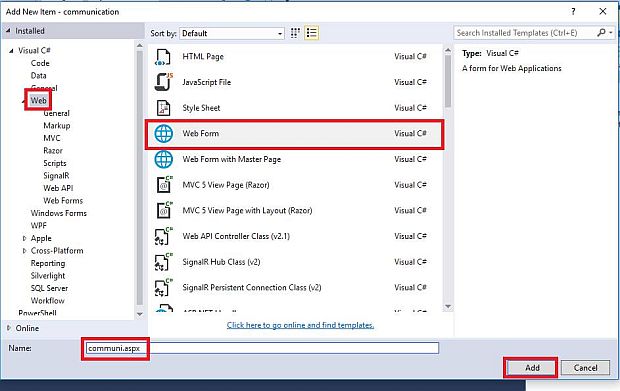
Task: Select the Reporting category
Action: coord(48,263)
